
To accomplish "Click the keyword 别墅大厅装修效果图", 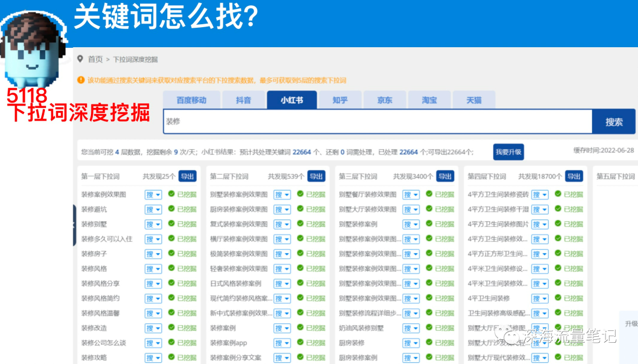I will click(x=367, y=209).
